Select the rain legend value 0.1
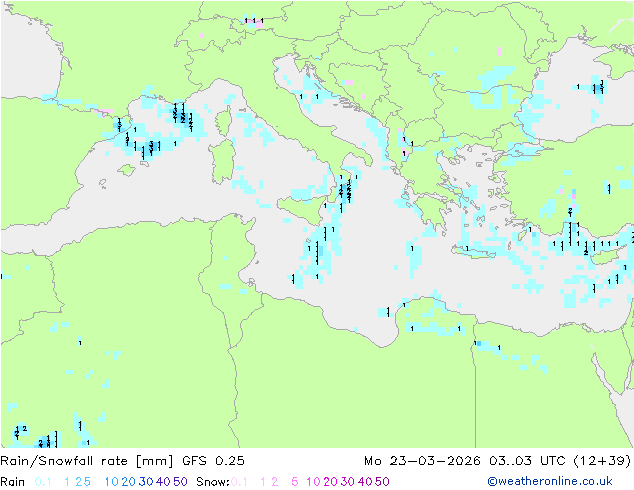The height and width of the screenshot is (490, 634). [x=43, y=482]
